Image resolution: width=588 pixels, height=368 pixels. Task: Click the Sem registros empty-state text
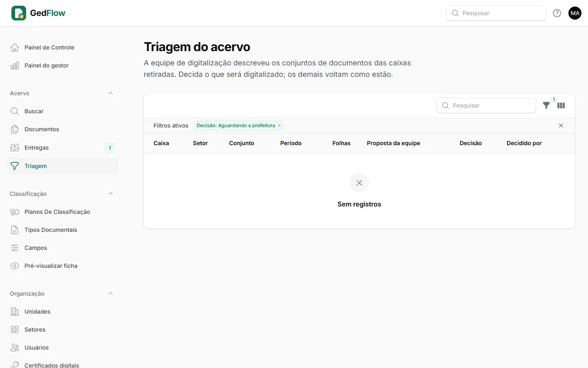point(359,204)
